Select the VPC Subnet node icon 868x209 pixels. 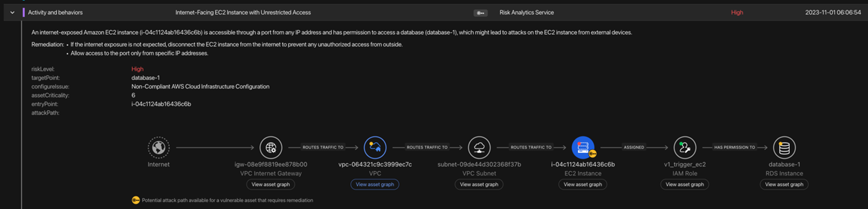[x=479, y=147]
